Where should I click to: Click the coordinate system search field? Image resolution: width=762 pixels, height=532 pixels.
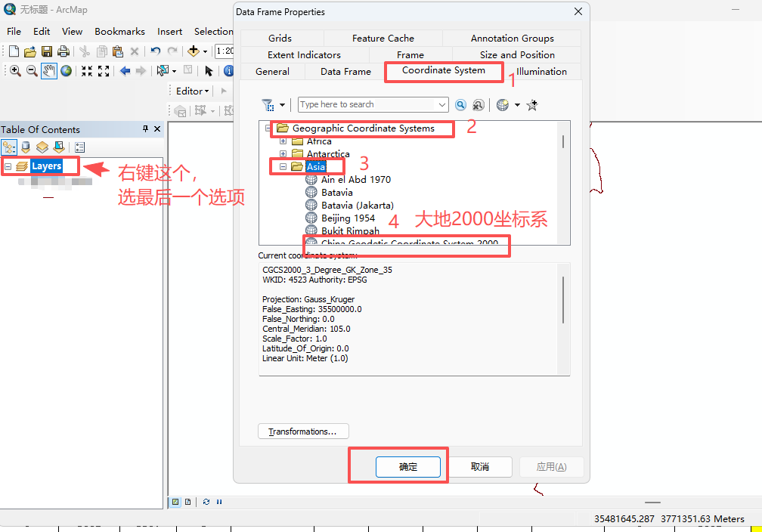367,104
